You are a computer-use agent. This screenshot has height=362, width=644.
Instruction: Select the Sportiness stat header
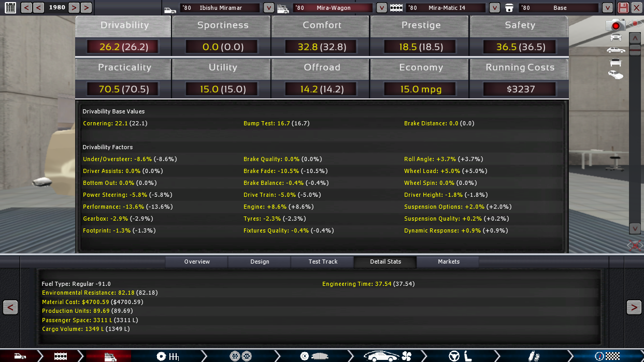point(222,26)
